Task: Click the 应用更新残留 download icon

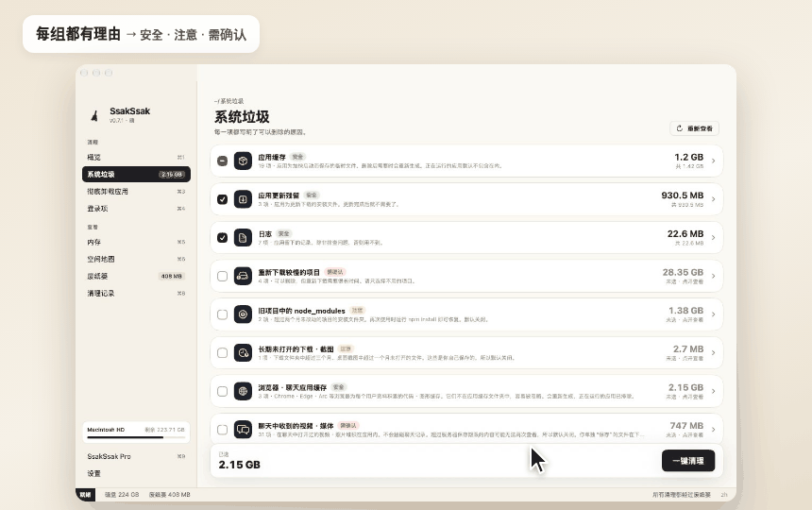Action: pos(243,199)
